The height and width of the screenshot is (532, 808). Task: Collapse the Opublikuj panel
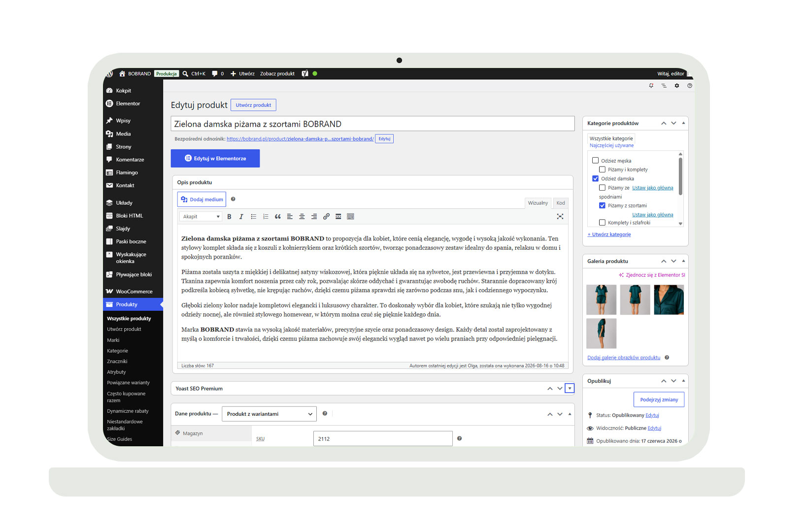click(x=683, y=381)
